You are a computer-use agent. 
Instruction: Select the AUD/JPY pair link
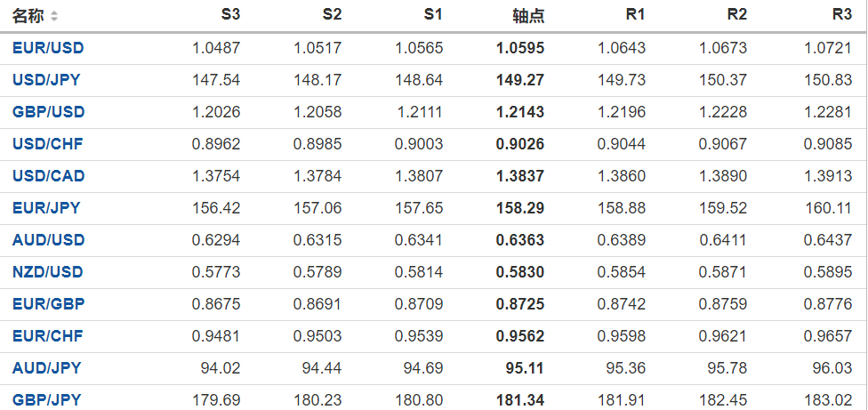coord(46,368)
